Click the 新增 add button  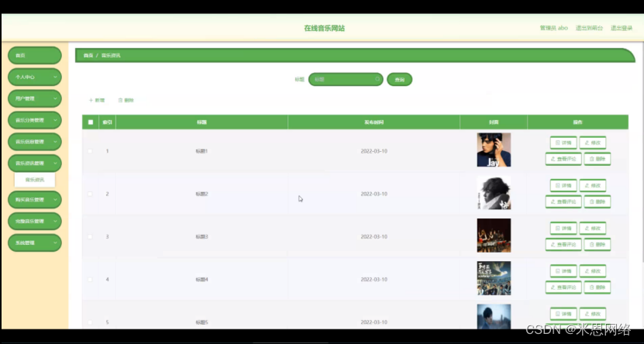[x=97, y=100]
